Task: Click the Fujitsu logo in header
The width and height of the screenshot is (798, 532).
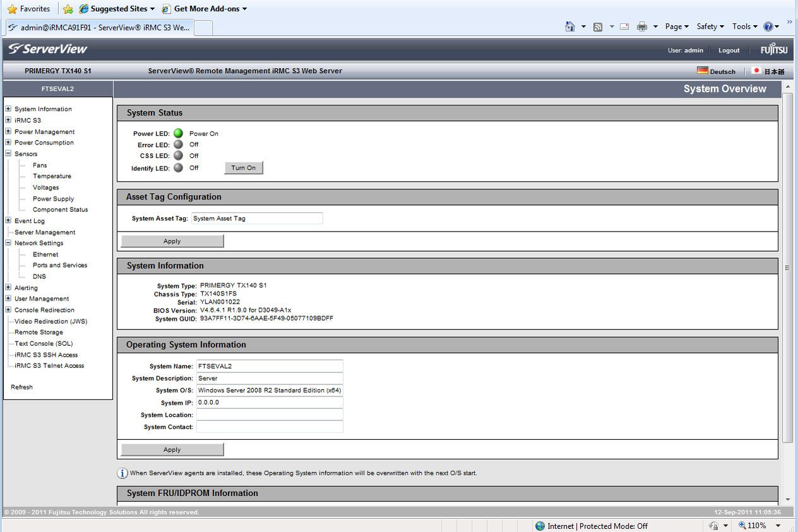Action: [x=774, y=50]
